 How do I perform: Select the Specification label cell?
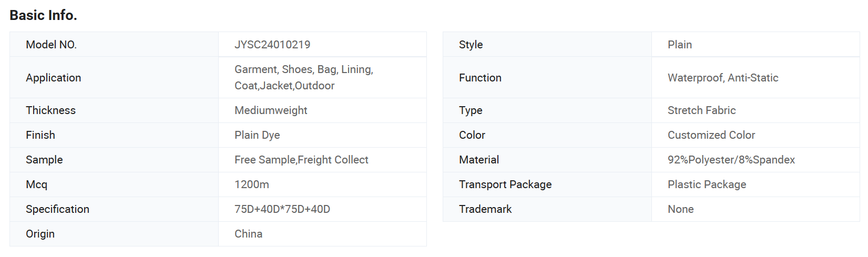tap(114, 209)
